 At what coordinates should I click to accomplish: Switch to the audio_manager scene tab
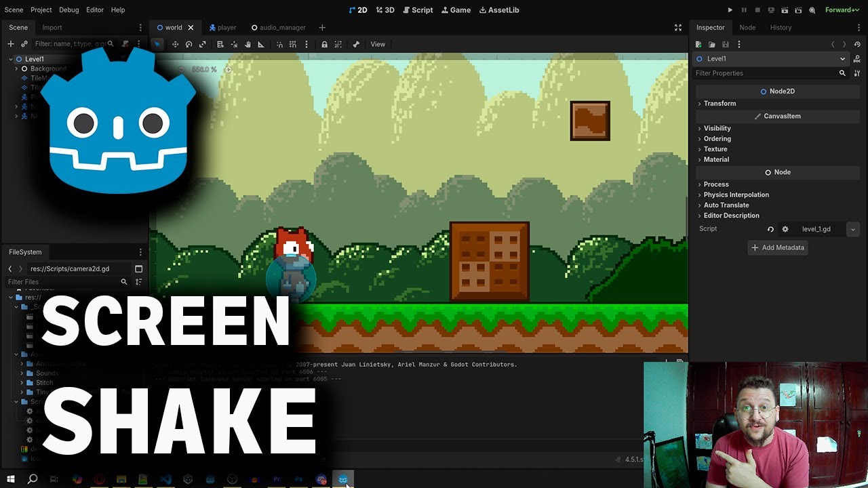[x=278, y=28]
